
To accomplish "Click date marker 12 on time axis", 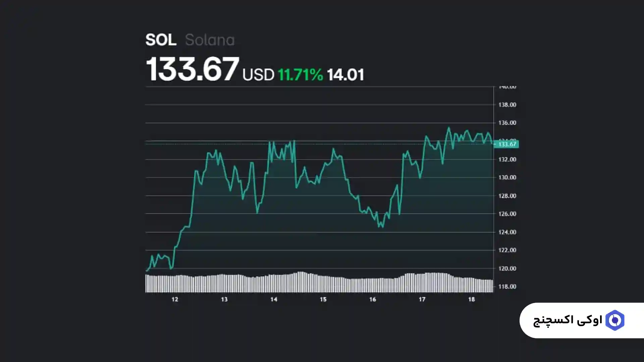I will [175, 299].
